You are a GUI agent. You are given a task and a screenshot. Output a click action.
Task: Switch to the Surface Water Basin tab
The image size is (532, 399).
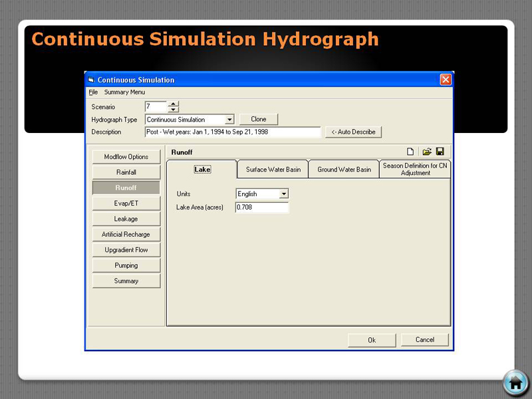tap(273, 170)
